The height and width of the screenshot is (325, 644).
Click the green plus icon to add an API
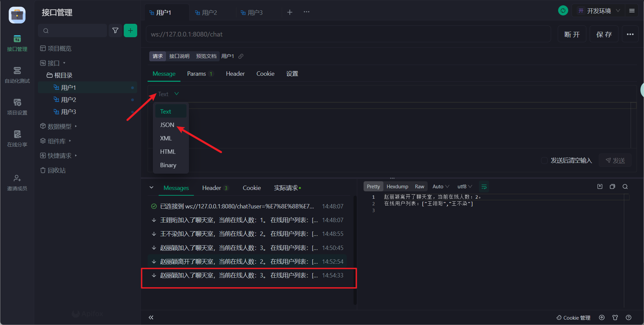pos(130,30)
